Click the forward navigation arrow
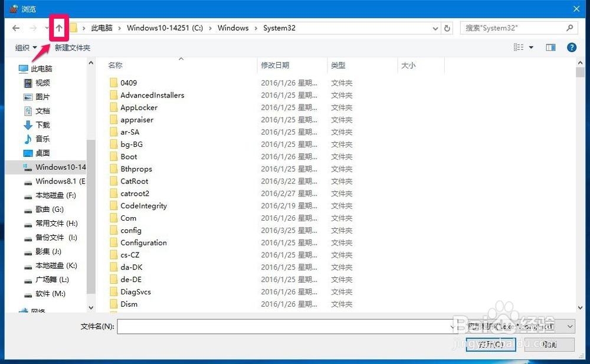 point(33,28)
